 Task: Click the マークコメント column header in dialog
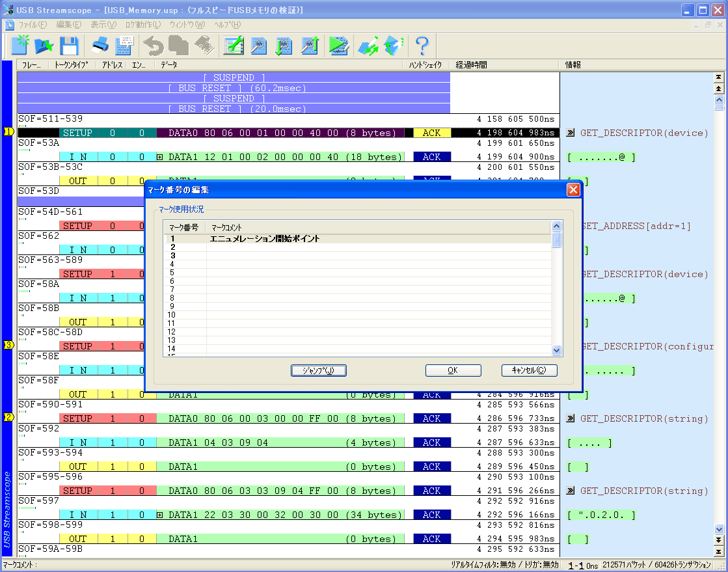click(378, 228)
